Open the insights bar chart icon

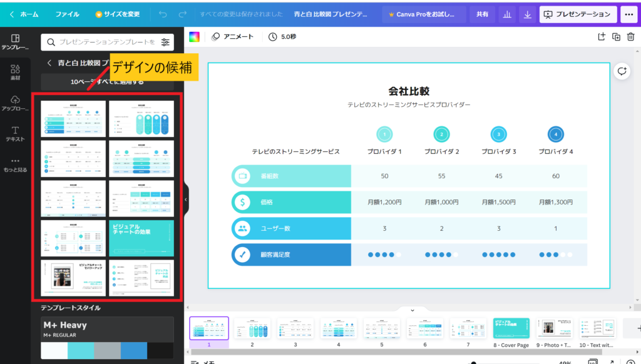tap(507, 14)
